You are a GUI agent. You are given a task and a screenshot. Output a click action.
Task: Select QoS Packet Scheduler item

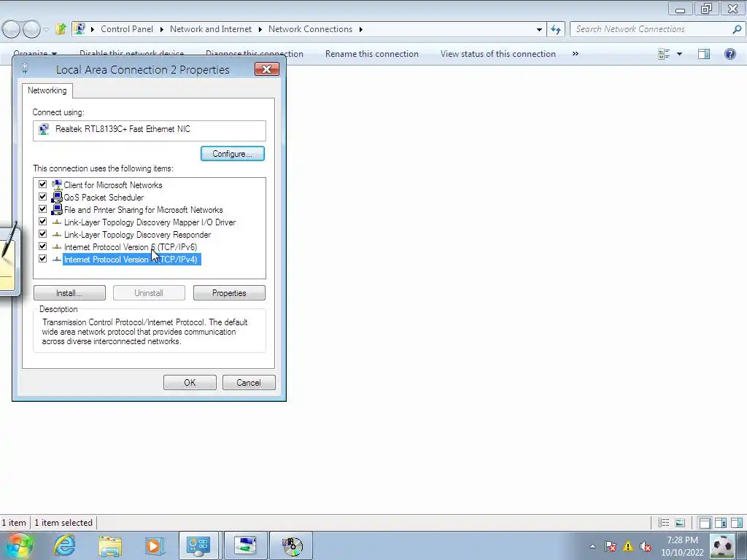coord(104,198)
